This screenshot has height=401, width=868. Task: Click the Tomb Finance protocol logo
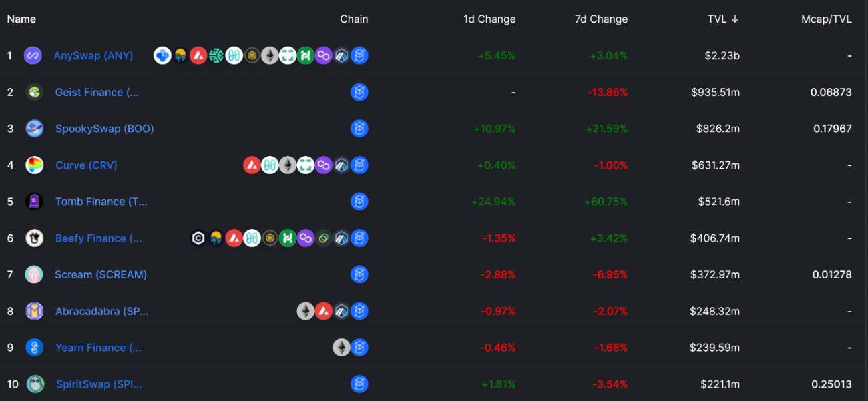35,202
